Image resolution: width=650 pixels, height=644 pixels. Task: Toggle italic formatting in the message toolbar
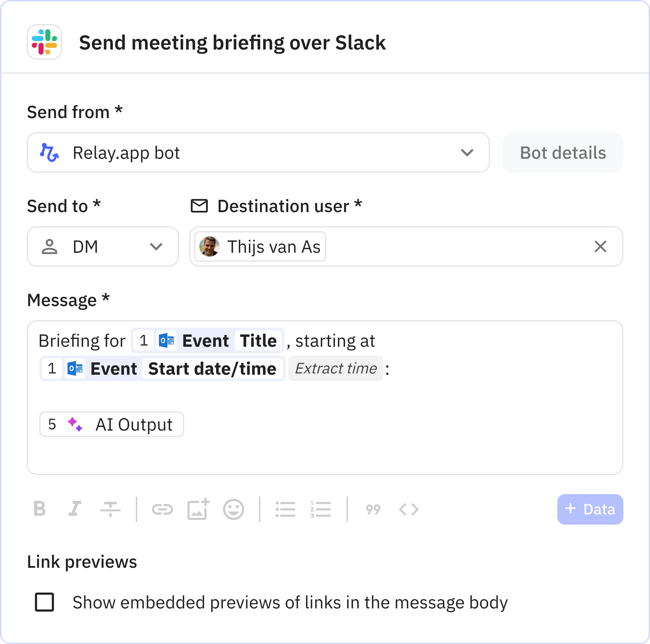point(75,509)
